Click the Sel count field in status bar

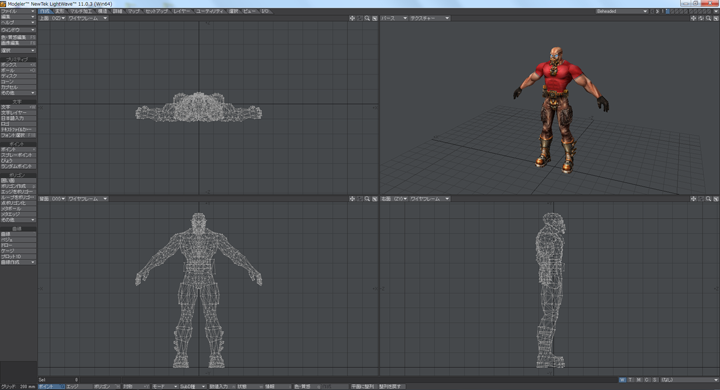60,380
